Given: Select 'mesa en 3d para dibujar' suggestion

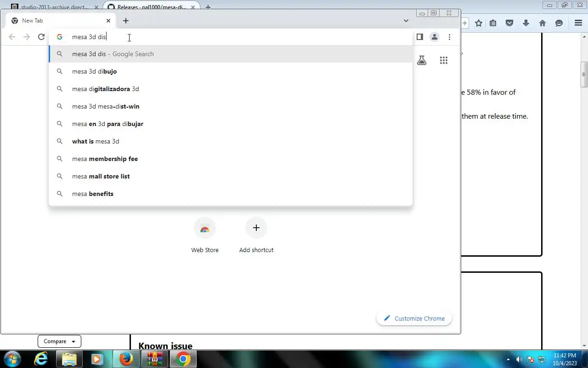Looking at the screenshot, I should click(231, 124).
